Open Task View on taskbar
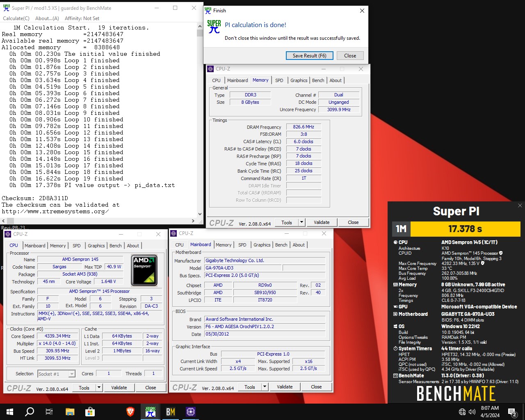Viewport: 525px width, 420px height. coord(49,412)
